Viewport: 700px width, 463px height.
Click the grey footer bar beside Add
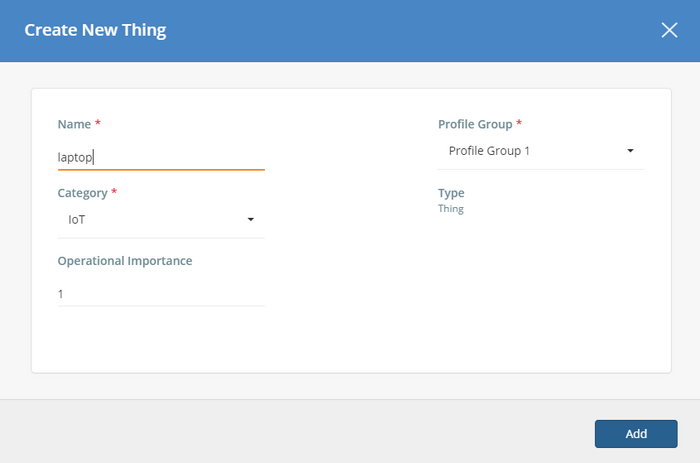click(x=297, y=431)
